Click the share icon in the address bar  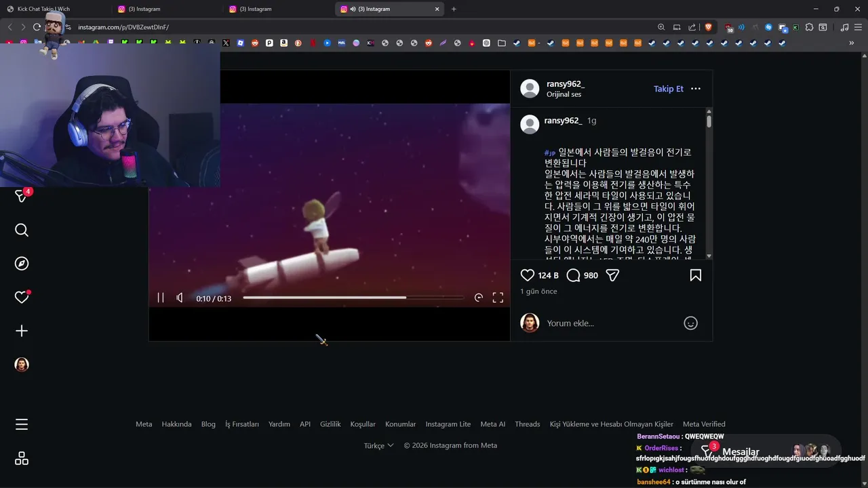tap(692, 27)
